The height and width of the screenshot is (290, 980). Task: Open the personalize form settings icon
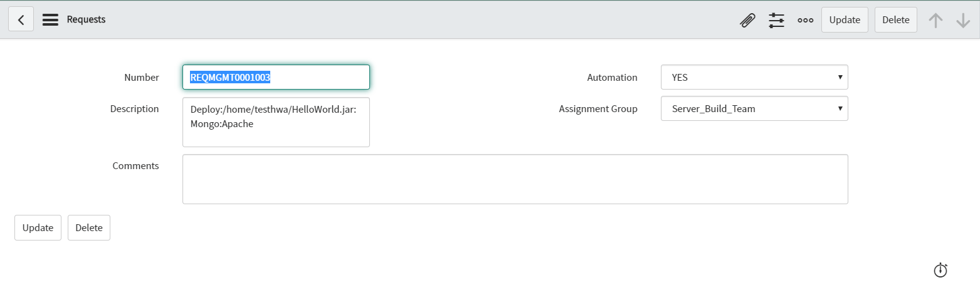[776, 20]
